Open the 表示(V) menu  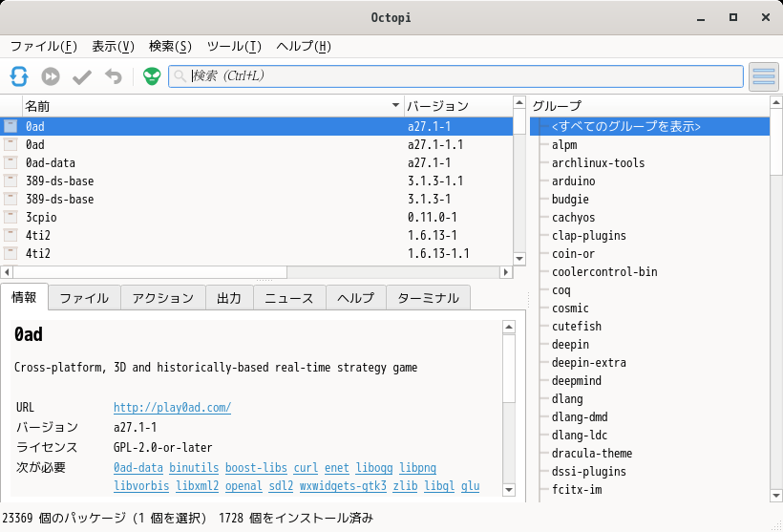(113, 47)
